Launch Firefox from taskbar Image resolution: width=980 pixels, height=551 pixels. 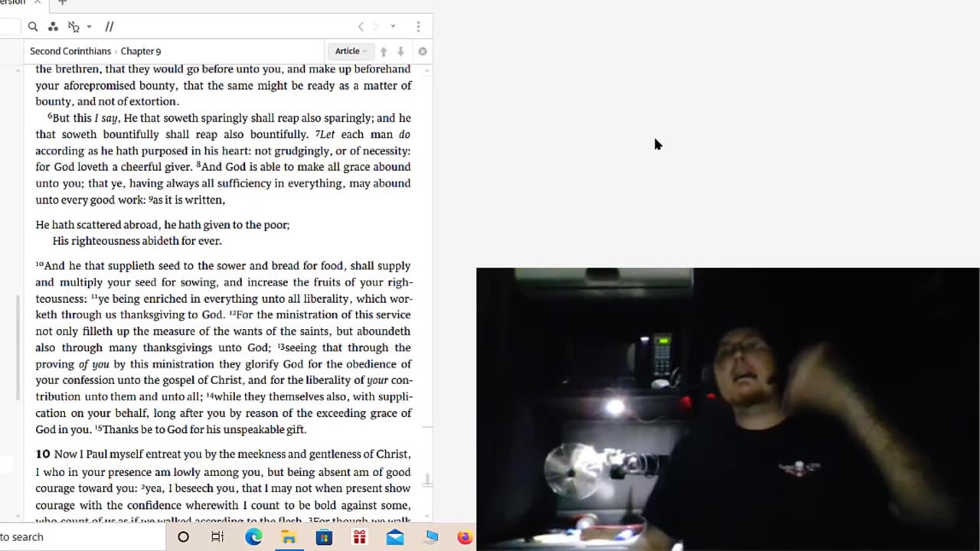(x=465, y=537)
